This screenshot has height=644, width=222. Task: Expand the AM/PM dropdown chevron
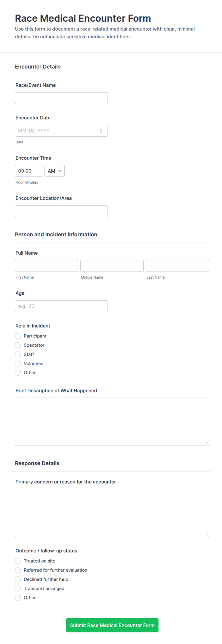(x=60, y=171)
